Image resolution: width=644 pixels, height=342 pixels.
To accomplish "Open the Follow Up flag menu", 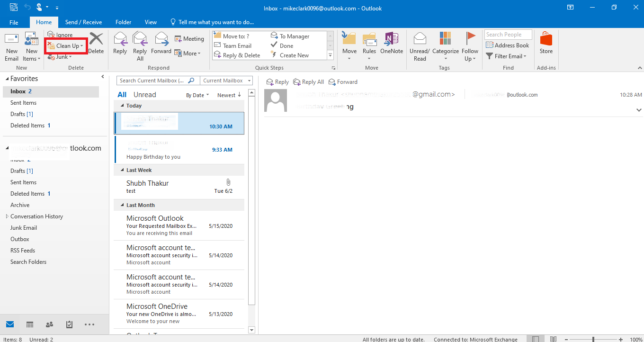I will (470, 47).
